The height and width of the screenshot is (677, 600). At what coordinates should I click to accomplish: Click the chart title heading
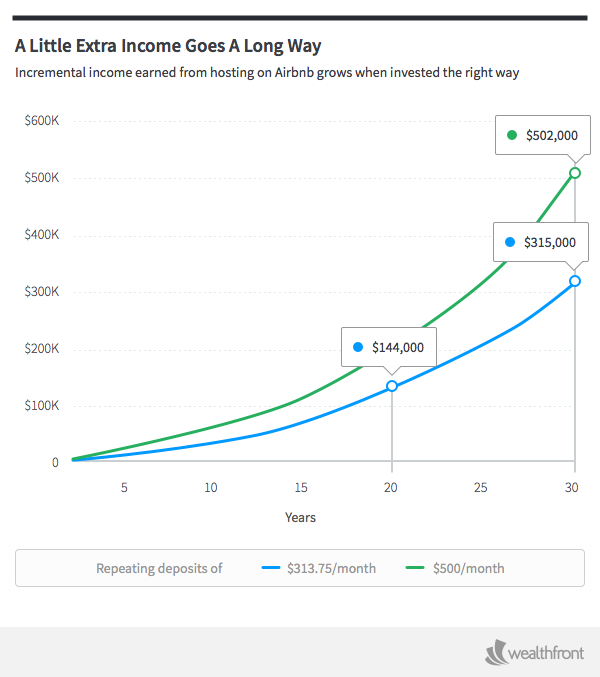click(x=168, y=46)
